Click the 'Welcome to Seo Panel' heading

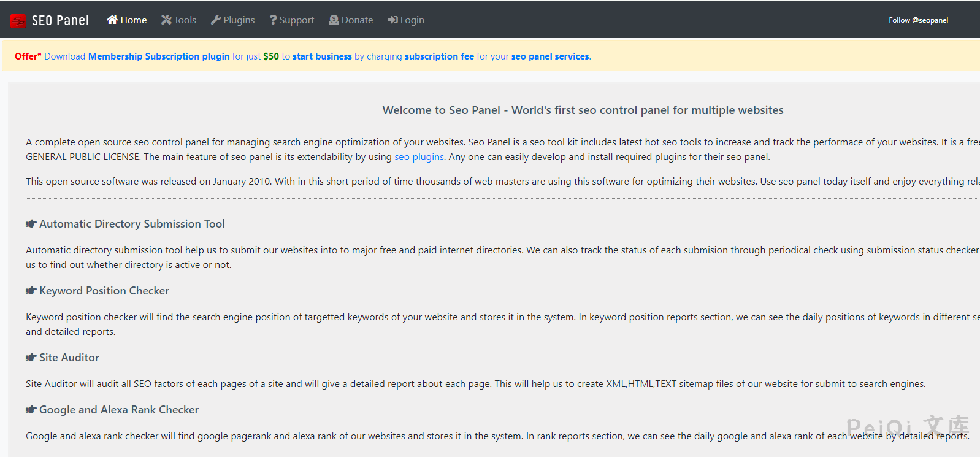(583, 110)
